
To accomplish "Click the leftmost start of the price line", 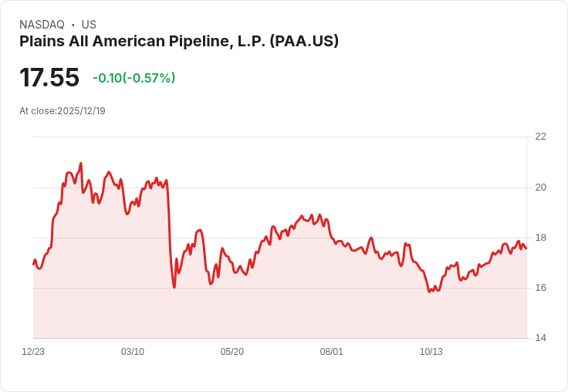I will tap(33, 264).
